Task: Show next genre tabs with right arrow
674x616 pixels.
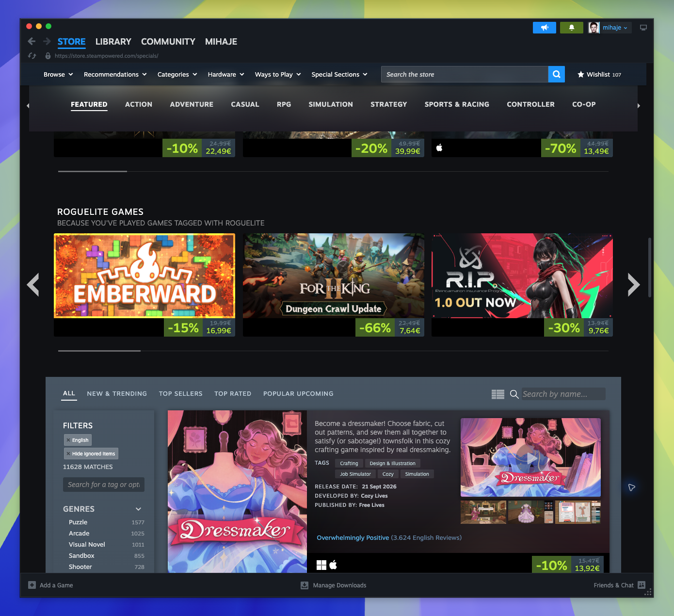Action: (639, 105)
